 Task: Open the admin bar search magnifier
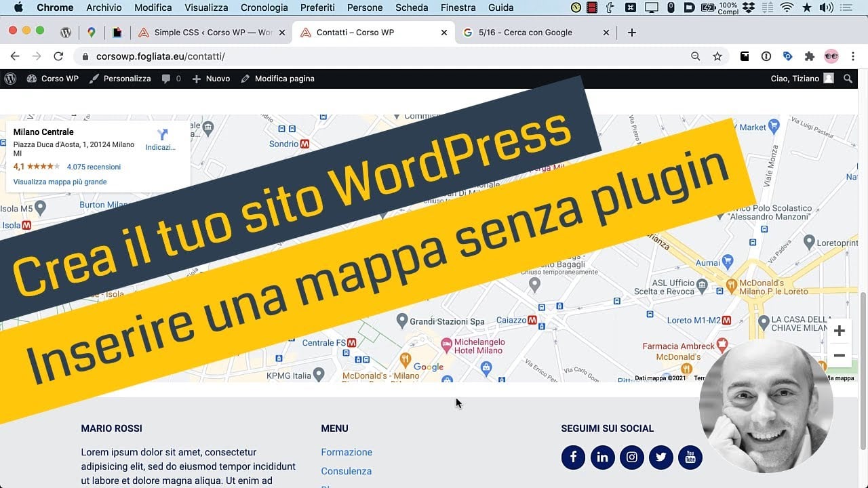848,79
